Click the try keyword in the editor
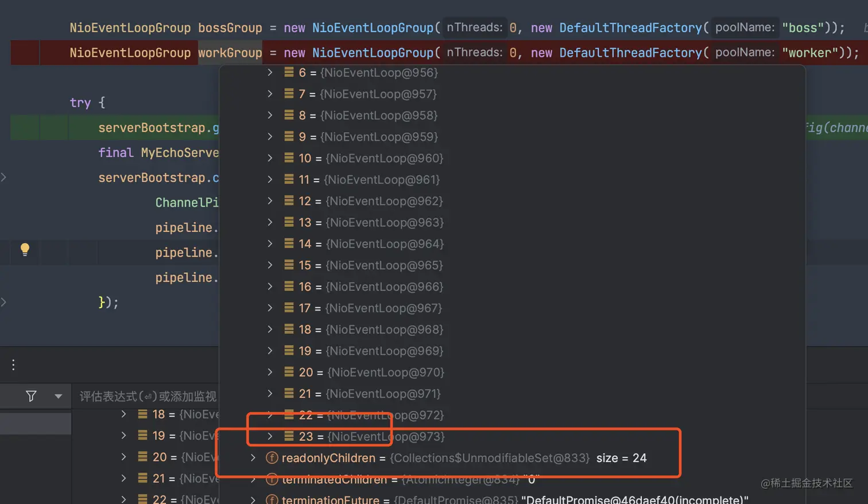The image size is (868, 504). pyautogui.click(x=80, y=103)
